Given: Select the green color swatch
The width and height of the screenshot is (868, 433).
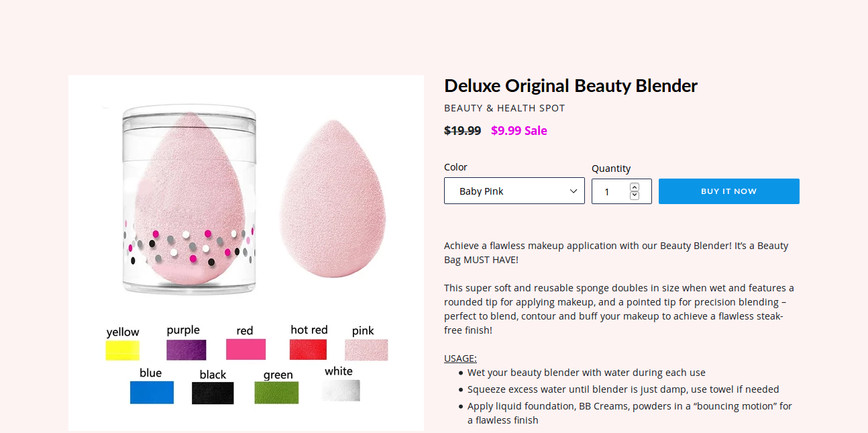Looking at the screenshot, I should [276, 391].
